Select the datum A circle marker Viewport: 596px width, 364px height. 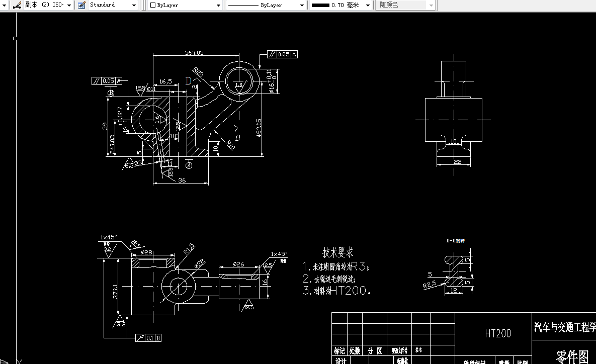(189, 165)
